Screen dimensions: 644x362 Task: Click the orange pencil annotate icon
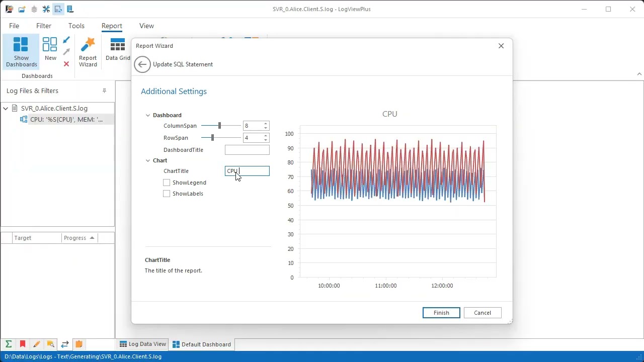pos(36,344)
